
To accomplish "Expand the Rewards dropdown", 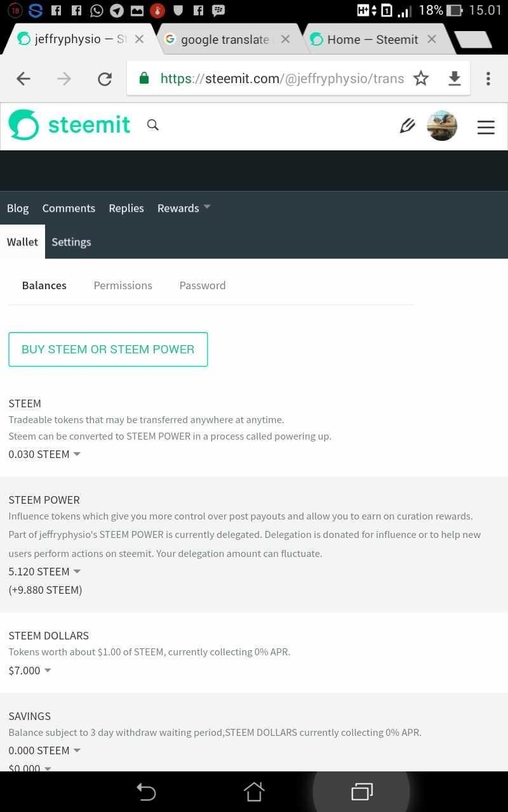I will (184, 208).
